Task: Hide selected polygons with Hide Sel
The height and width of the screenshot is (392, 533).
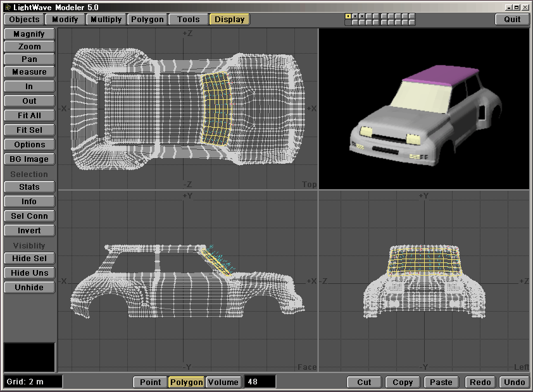Action: (29, 258)
